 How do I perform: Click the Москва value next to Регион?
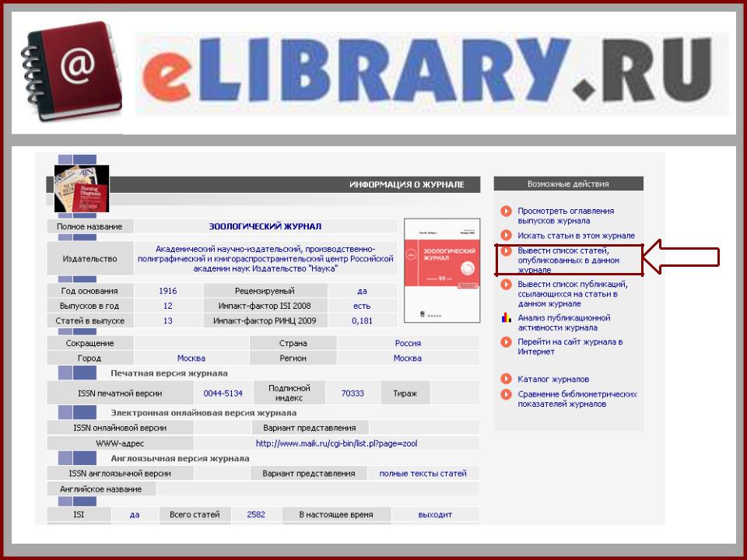click(407, 358)
